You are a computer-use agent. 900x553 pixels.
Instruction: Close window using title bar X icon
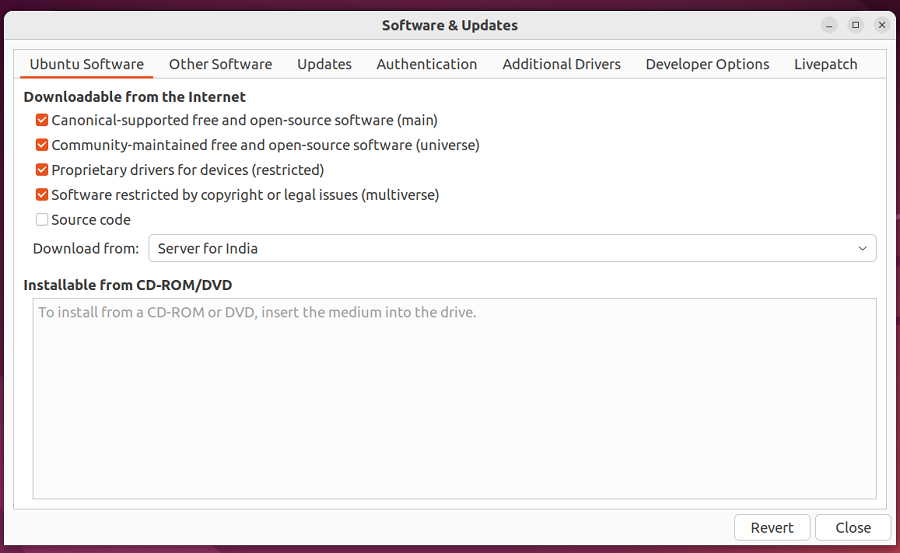tap(882, 25)
